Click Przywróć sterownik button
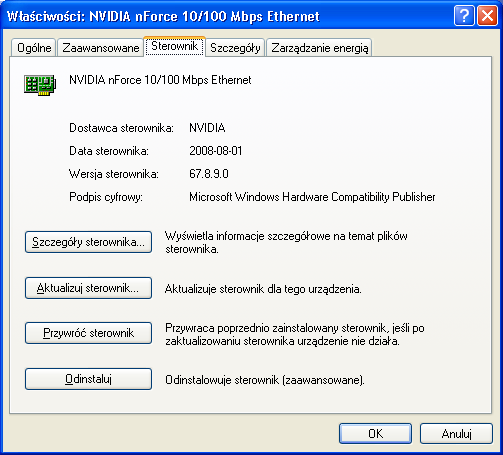 click(88, 333)
